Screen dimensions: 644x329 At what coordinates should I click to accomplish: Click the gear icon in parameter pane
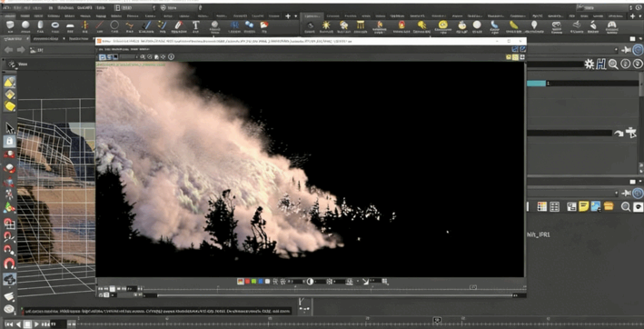point(590,65)
